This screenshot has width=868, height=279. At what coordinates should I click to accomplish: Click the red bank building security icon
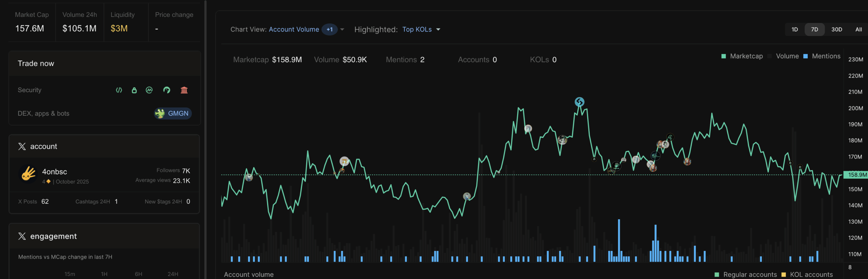tap(184, 90)
